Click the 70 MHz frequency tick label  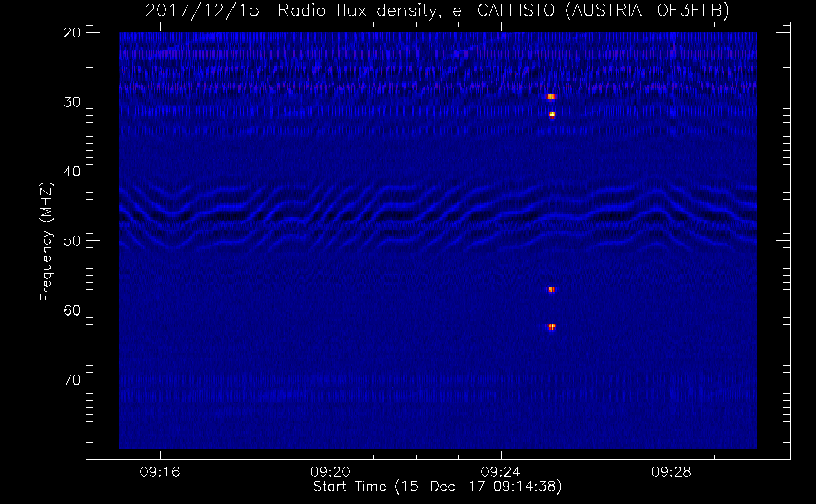(73, 380)
